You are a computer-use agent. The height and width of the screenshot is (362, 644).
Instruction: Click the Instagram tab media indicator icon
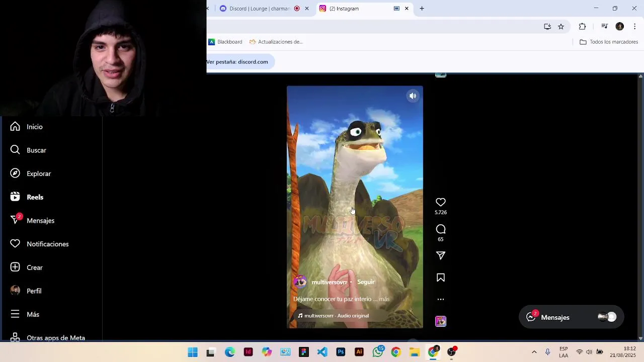pos(396,9)
